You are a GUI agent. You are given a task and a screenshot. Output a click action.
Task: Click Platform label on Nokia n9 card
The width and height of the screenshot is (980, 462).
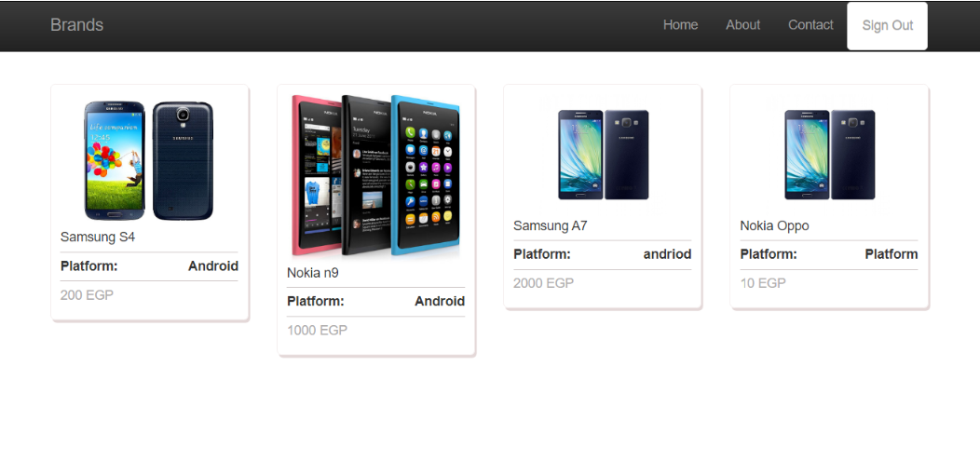(316, 302)
